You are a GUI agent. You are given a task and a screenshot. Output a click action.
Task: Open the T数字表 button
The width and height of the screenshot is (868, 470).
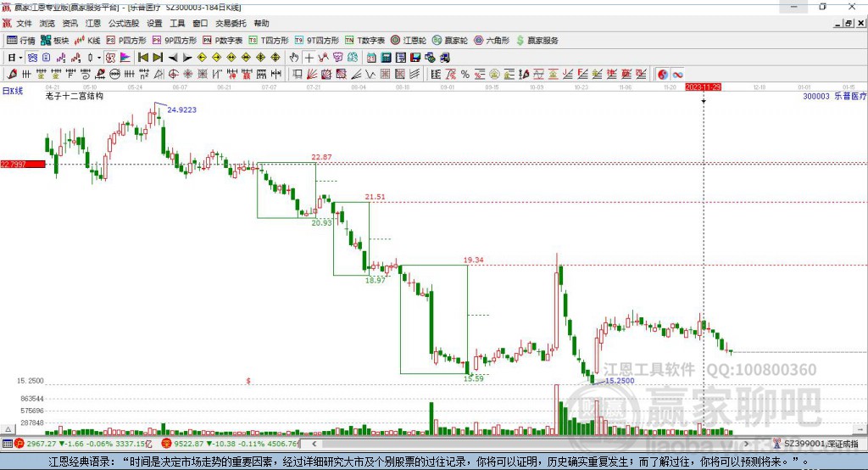pos(364,41)
